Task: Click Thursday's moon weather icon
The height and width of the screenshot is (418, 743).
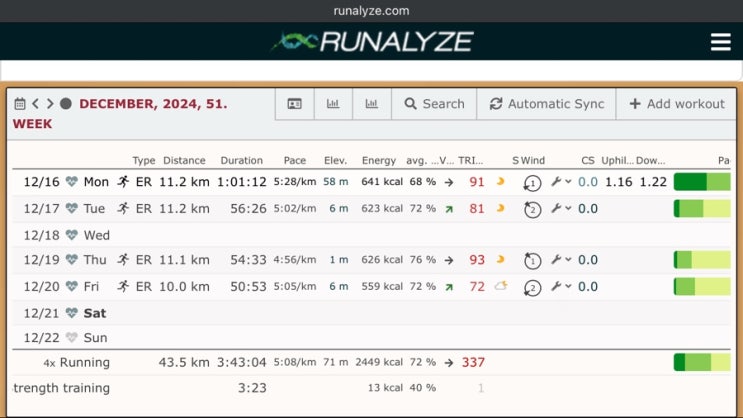Action: point(500,259)
